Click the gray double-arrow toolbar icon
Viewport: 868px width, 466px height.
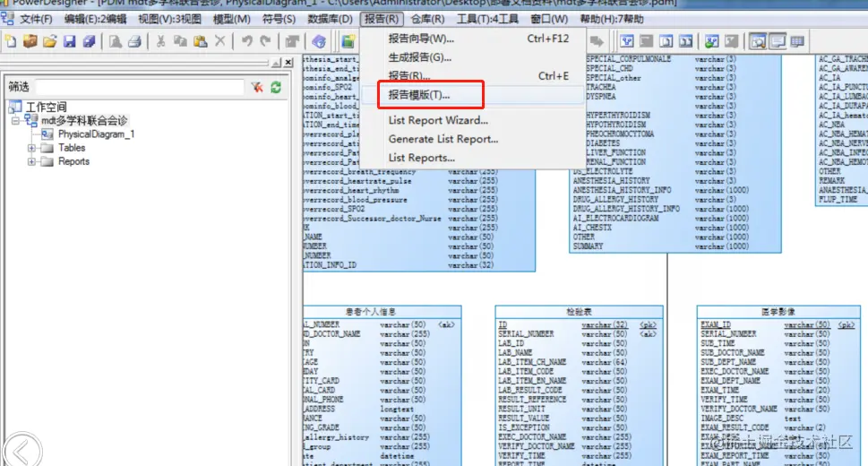[597, 41]
